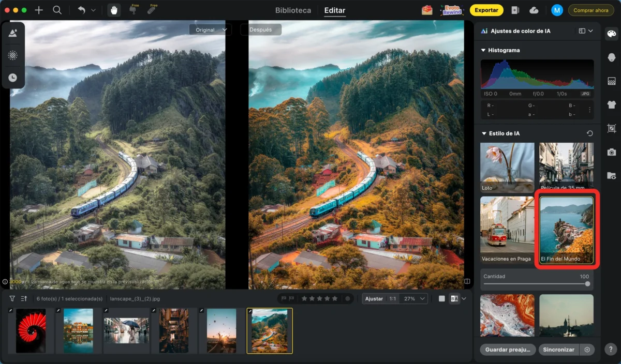
Task: Click the cloud sync icon
Action: point(534,10)
